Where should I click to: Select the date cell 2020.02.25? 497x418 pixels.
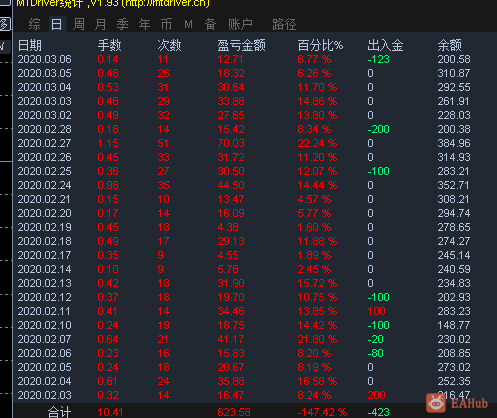[44, 171]
